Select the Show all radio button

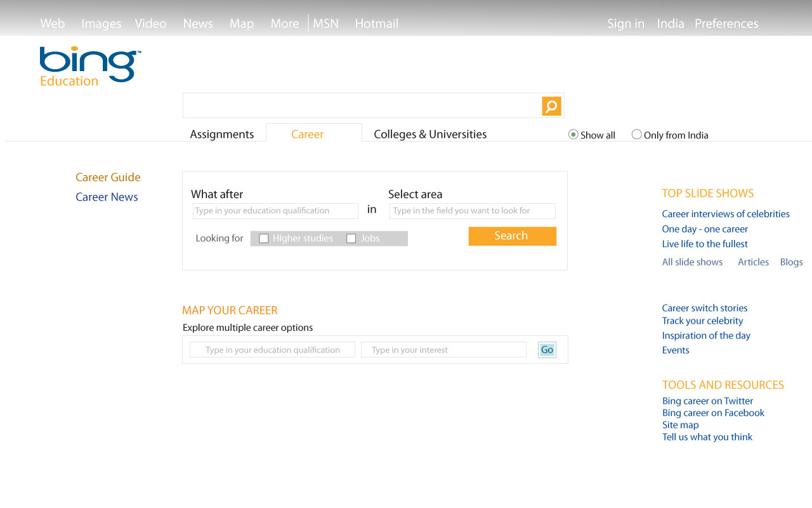pos(573,134)
